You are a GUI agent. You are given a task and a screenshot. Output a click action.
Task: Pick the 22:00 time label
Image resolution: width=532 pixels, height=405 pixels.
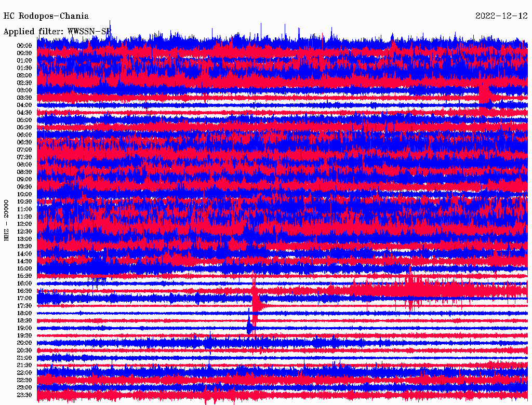click(24, 372)
